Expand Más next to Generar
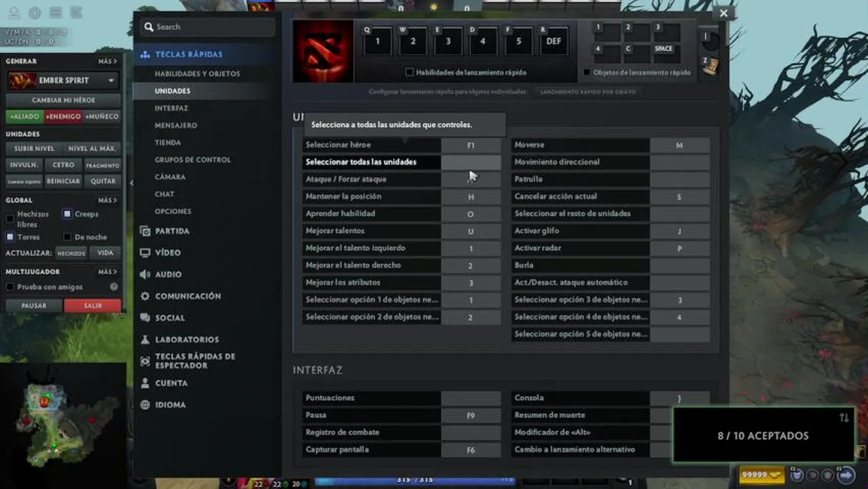 [x=107, y=61]
